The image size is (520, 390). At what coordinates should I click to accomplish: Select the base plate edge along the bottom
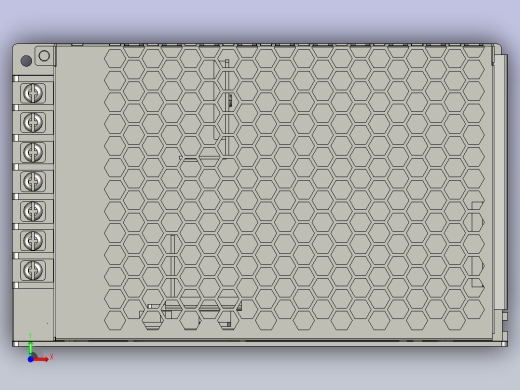[x=260, y=344]
